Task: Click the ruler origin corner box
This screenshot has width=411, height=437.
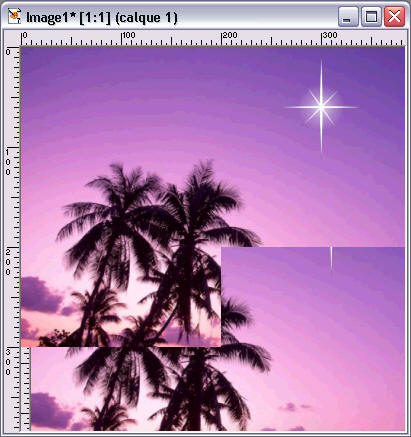Action: click(x=12, y=38)
